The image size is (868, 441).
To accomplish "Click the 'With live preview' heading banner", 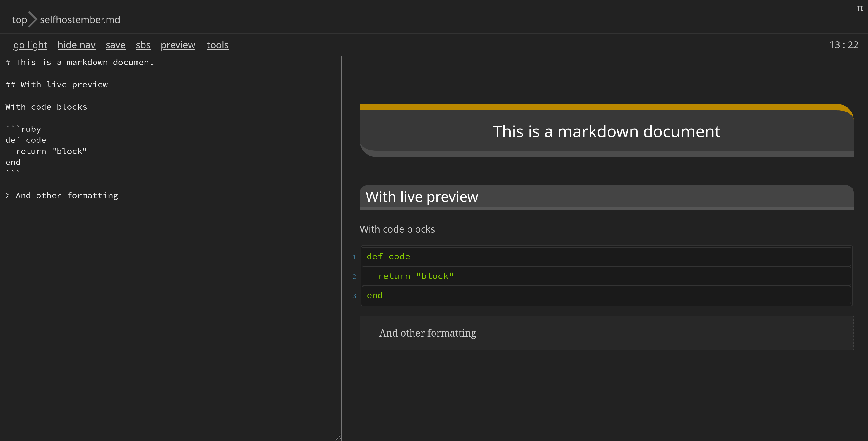I will click(422, 197).
